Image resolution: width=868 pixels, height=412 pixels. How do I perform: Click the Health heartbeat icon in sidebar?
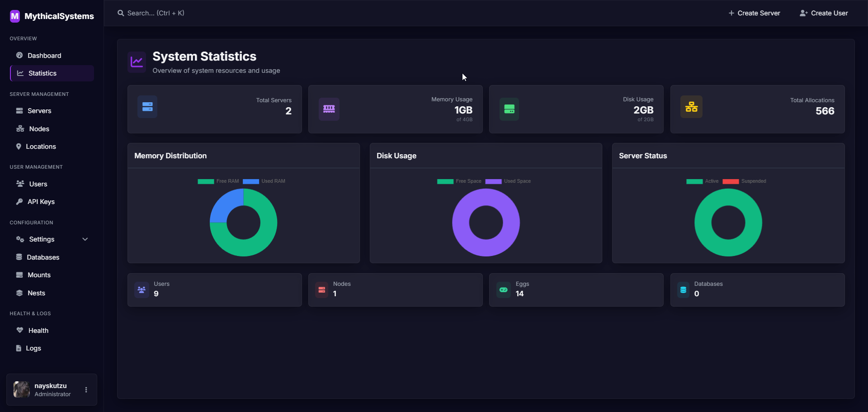20,330
